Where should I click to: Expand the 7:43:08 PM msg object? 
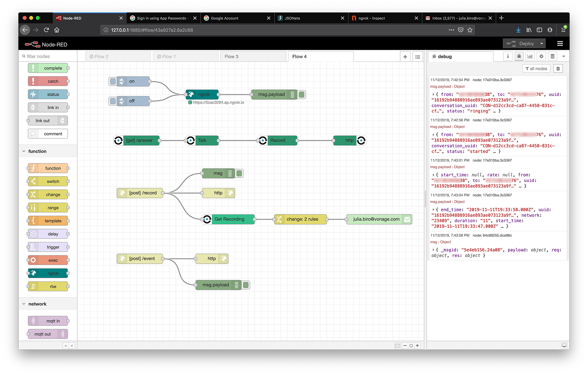point(434,250)
